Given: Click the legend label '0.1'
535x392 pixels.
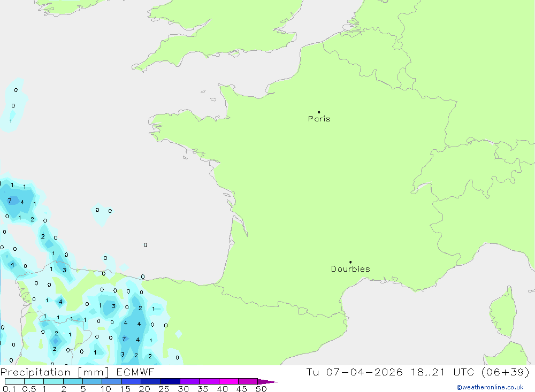Looking at the screenshot, I should pos(9,389).
